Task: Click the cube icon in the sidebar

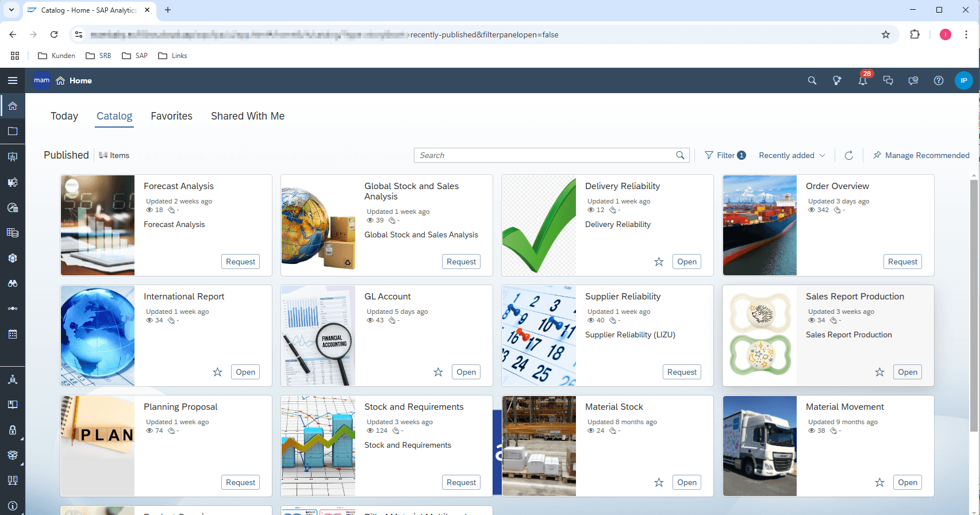Action: coord(13,258)
